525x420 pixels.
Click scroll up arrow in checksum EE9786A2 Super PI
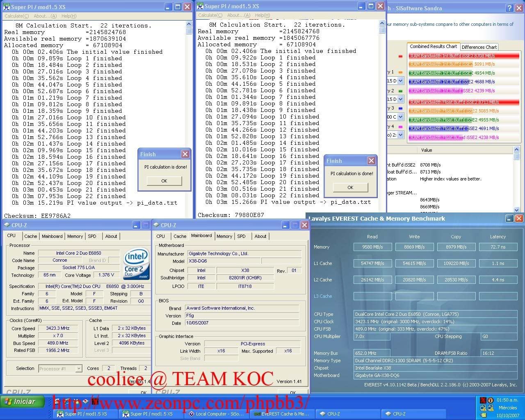coord(189,25)
